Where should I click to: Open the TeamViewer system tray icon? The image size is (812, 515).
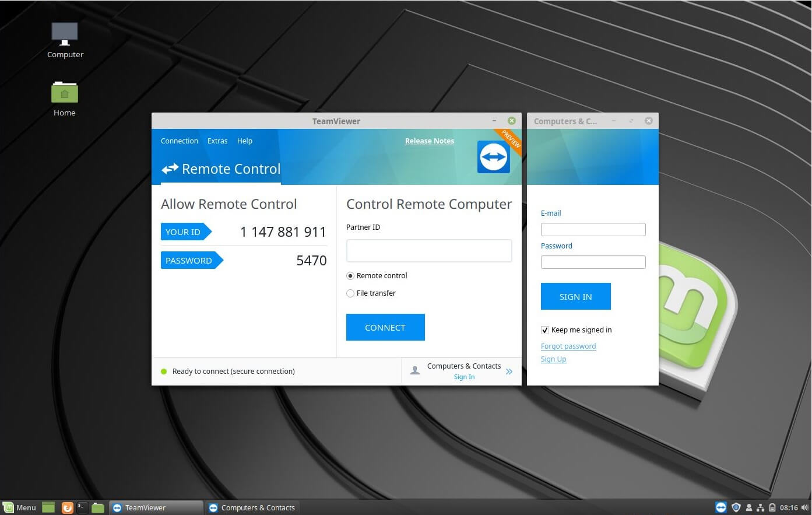click(721, 507)
